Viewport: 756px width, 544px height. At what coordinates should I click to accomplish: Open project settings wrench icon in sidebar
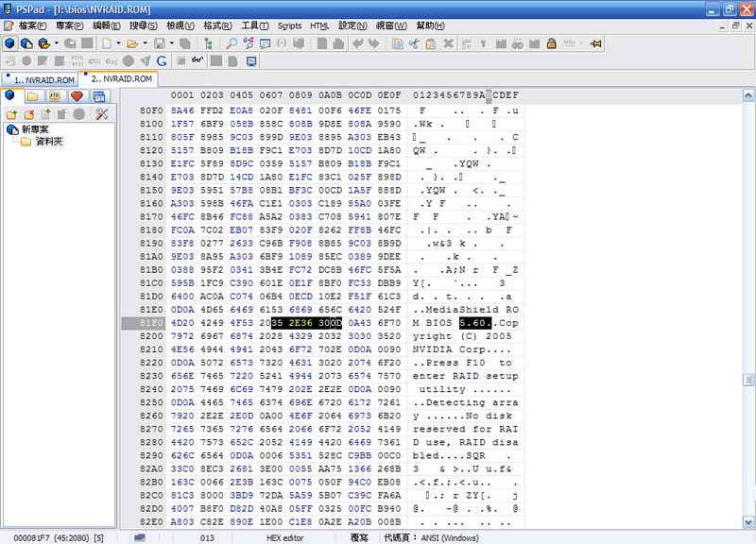[x=101, y=114]
